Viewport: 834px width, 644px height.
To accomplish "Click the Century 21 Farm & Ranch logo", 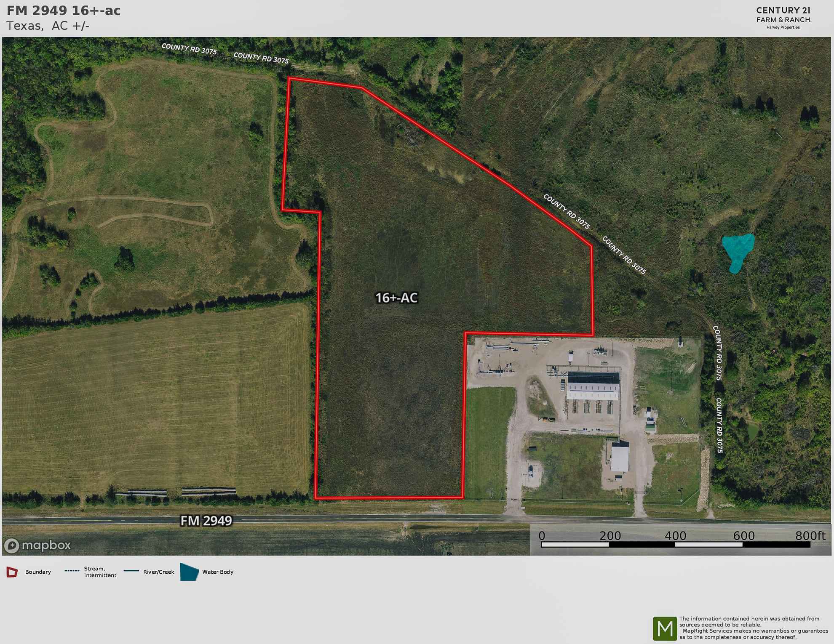I will 783,18.
